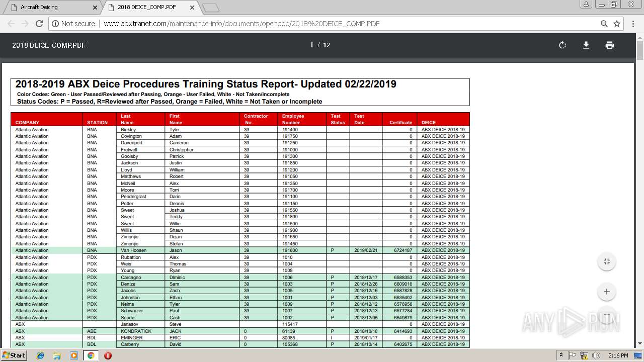This screenshot has height=362, width=644.
Task: Adjust volume via speaker tray icon
Action: coord(595,355)
